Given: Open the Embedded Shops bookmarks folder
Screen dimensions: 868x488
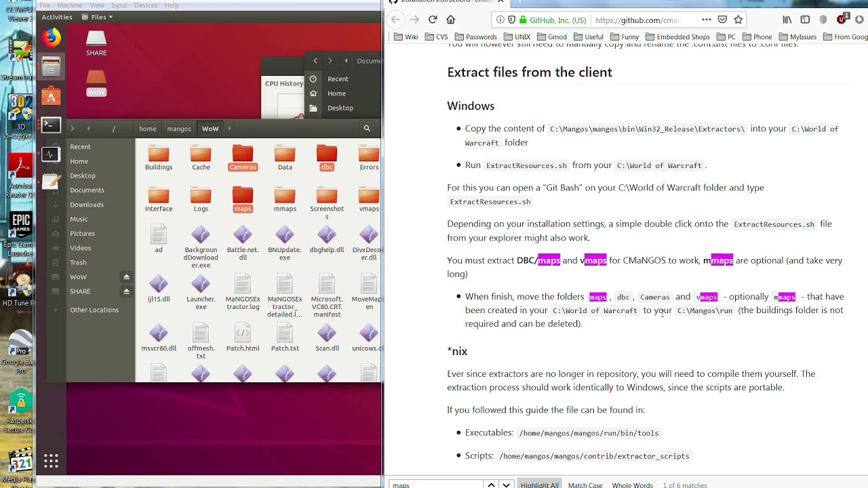Looking at the screenshot, I should (677, 37).
